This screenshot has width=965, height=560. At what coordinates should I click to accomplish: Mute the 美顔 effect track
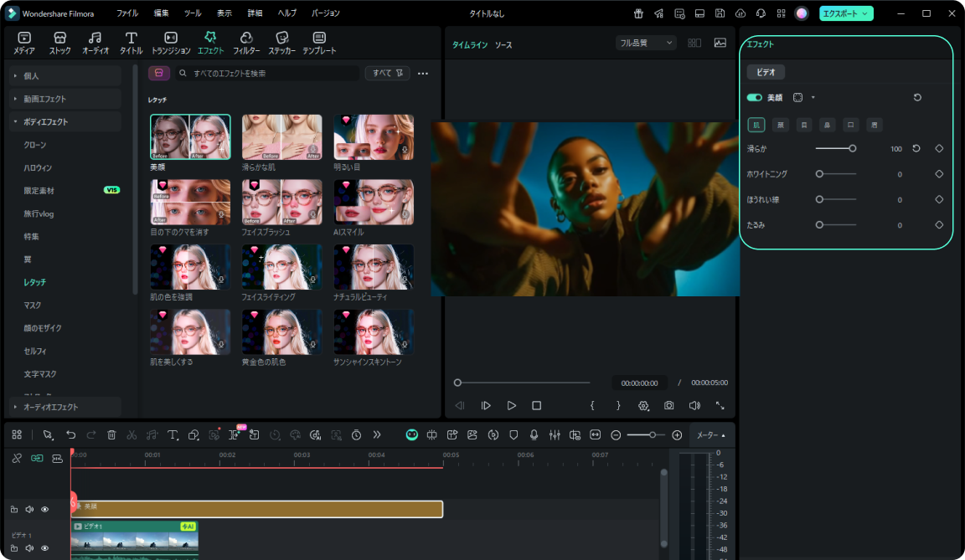coord(29,509)
